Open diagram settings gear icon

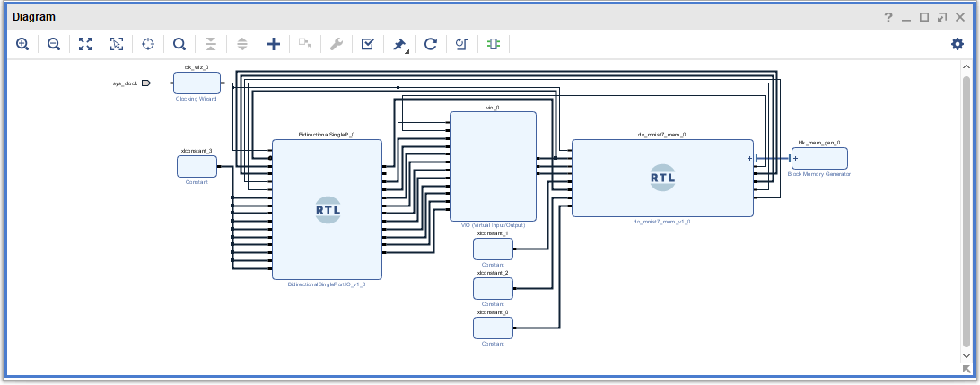958,44
